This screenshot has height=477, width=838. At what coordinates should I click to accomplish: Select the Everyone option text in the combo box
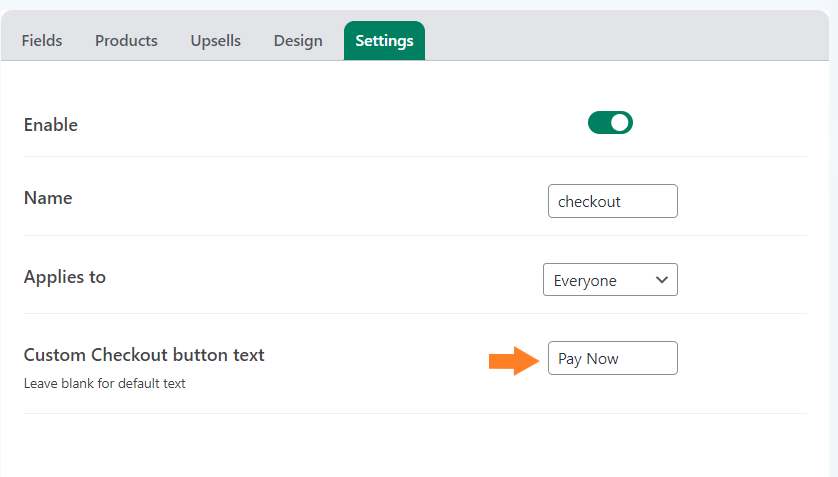585,281
